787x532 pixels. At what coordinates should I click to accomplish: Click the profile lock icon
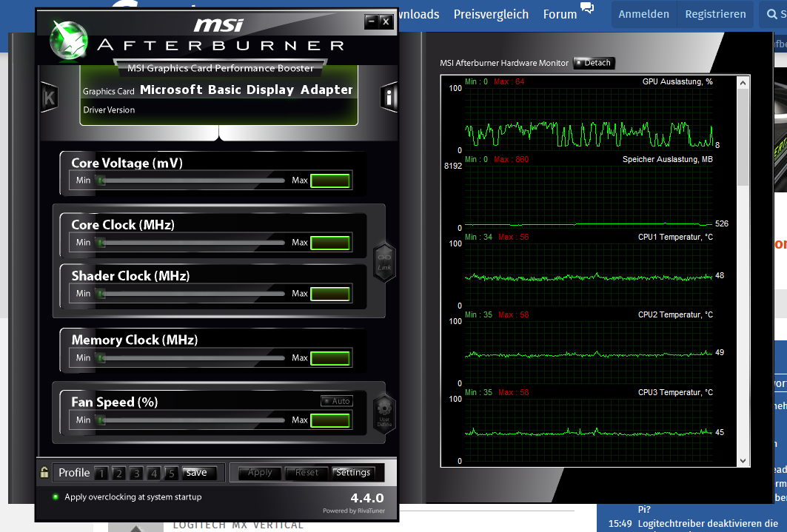[44, 472]
